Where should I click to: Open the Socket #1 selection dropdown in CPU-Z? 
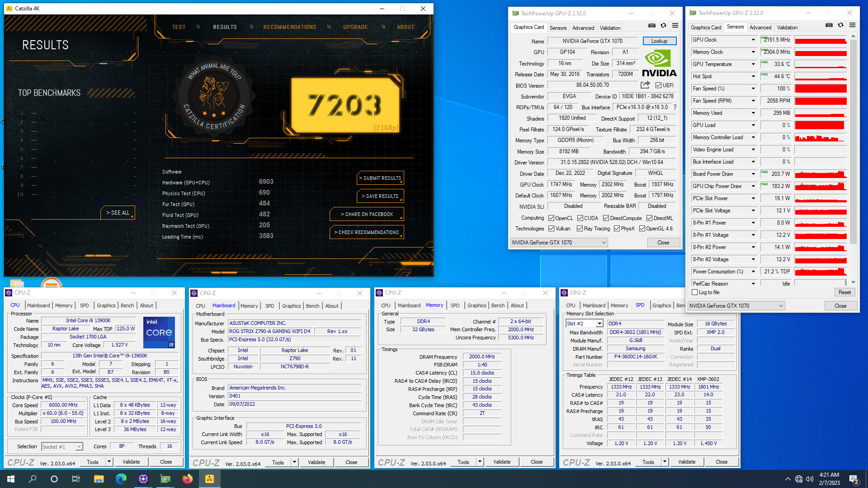point(62,446)
